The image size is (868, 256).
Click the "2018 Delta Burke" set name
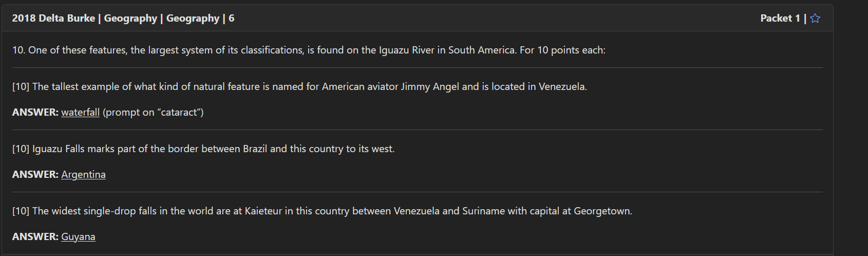[x=53, y=19]
